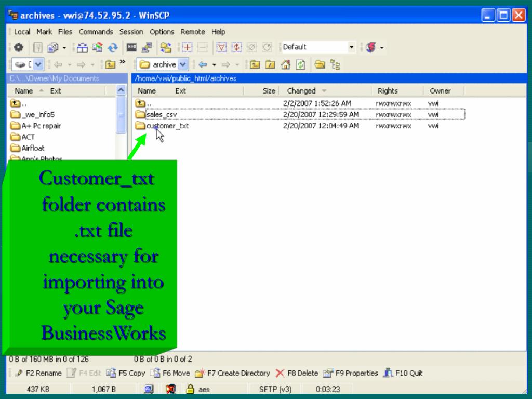Expand remote back history dropdown arrow
The width and height of the screenshot is (532, 399).
point(214,65)
